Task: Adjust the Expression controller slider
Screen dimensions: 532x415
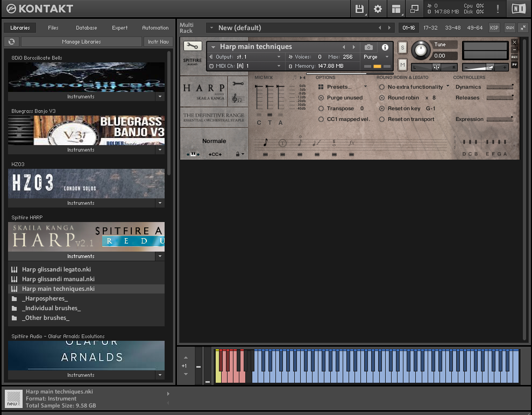Action: pos(500,119)
